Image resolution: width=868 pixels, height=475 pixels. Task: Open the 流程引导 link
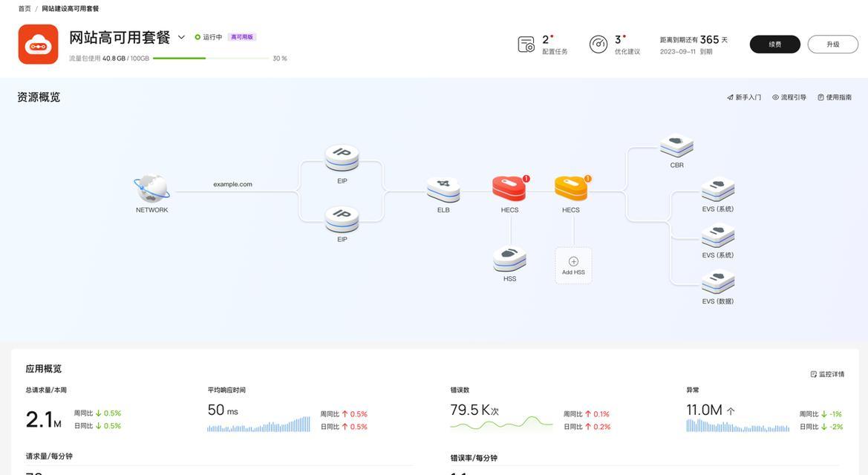point(789,97)
